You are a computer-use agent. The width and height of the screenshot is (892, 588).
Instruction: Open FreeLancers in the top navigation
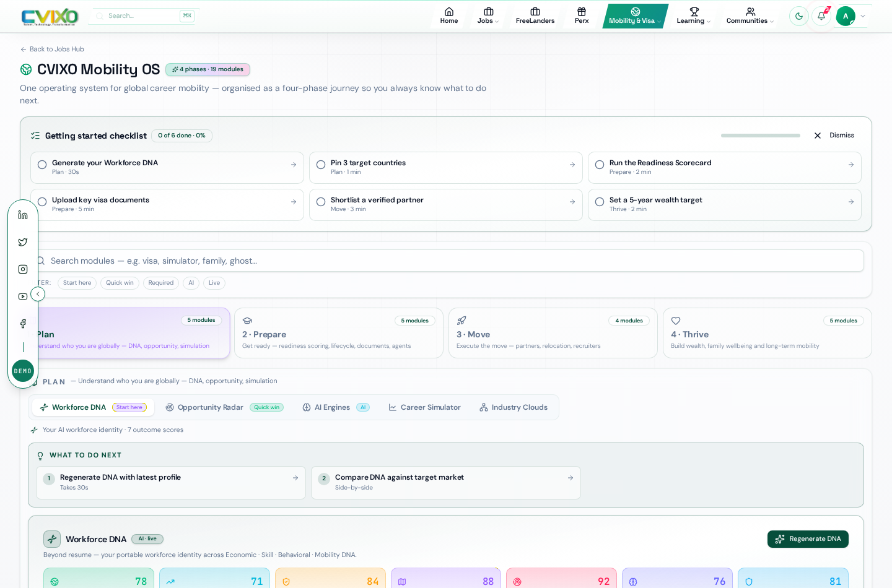[x=535, y=16]
